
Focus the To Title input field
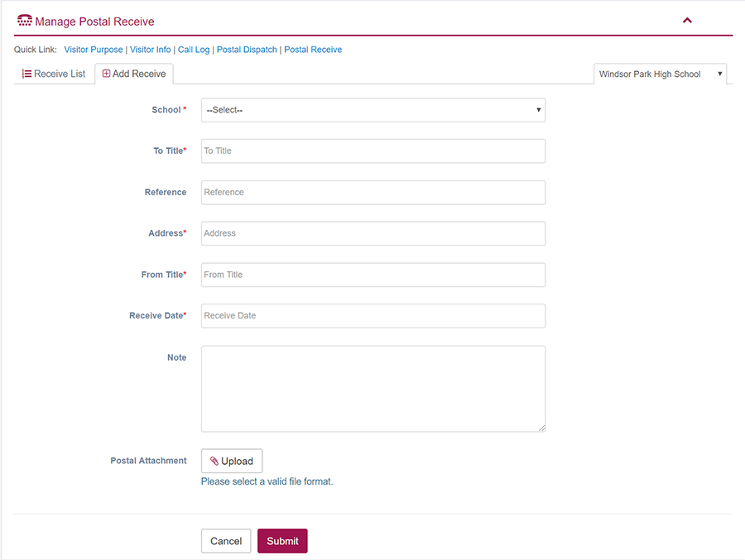point(372,151)
